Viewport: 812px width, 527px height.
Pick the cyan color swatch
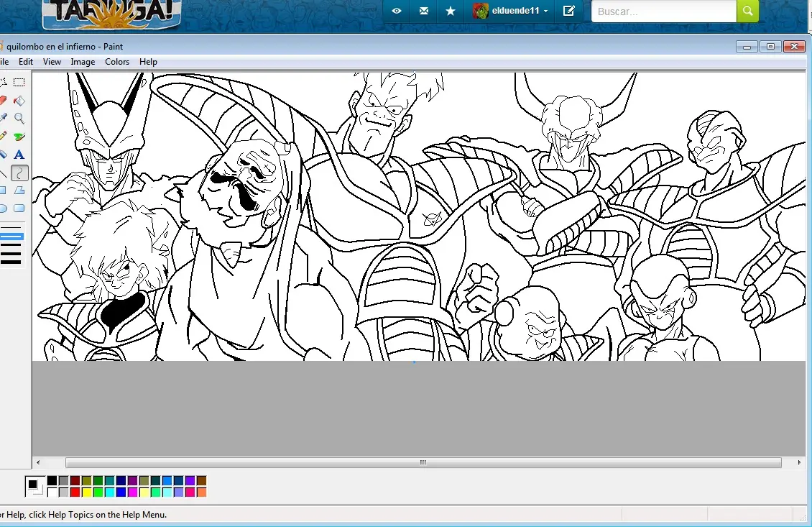click(x=110, y=492)
